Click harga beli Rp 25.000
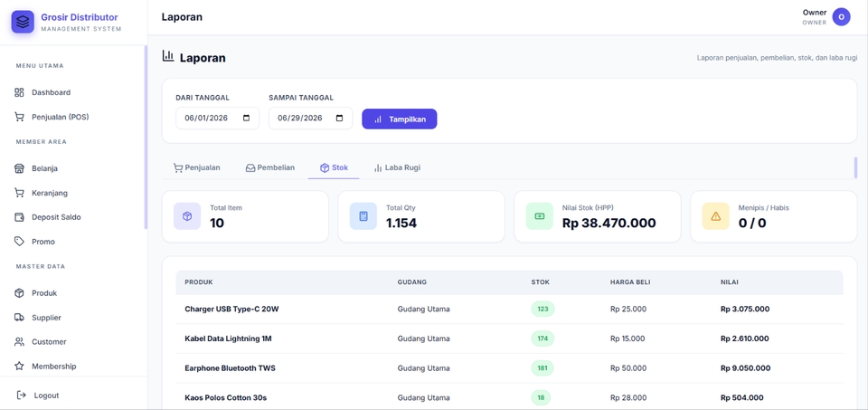The width and height of the screenshot is (868, 410). [628, 310]
